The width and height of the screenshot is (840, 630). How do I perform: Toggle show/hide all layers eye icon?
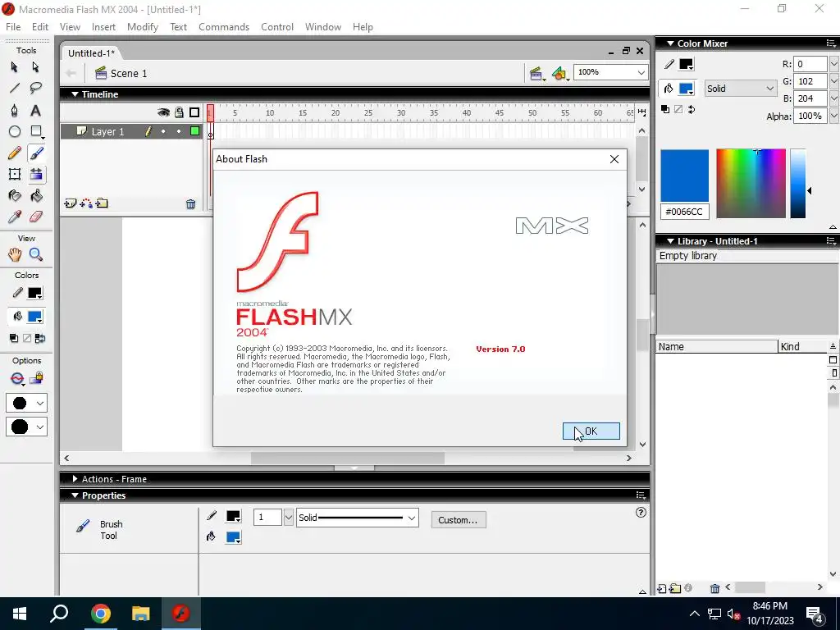click(163, 112)
